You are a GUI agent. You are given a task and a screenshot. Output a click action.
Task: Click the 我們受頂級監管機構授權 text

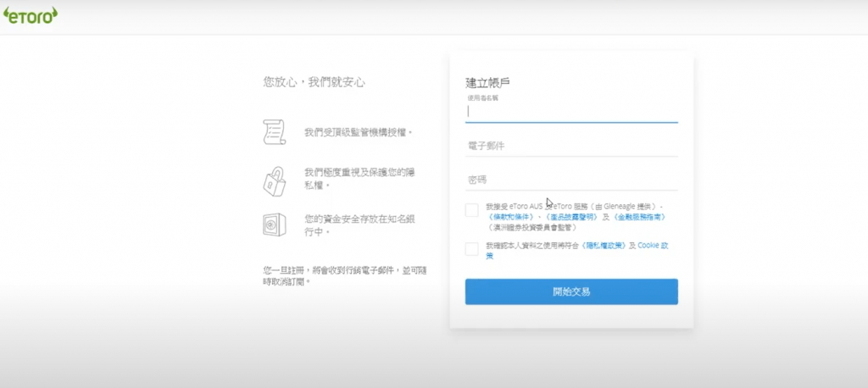click(359, 133)
